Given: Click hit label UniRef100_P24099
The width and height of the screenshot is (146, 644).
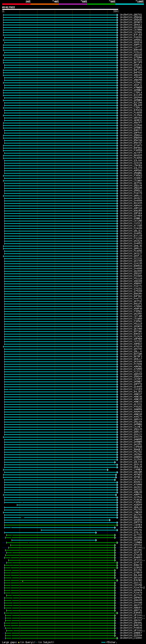Looking at the screenshot, I should click(131, 228).
